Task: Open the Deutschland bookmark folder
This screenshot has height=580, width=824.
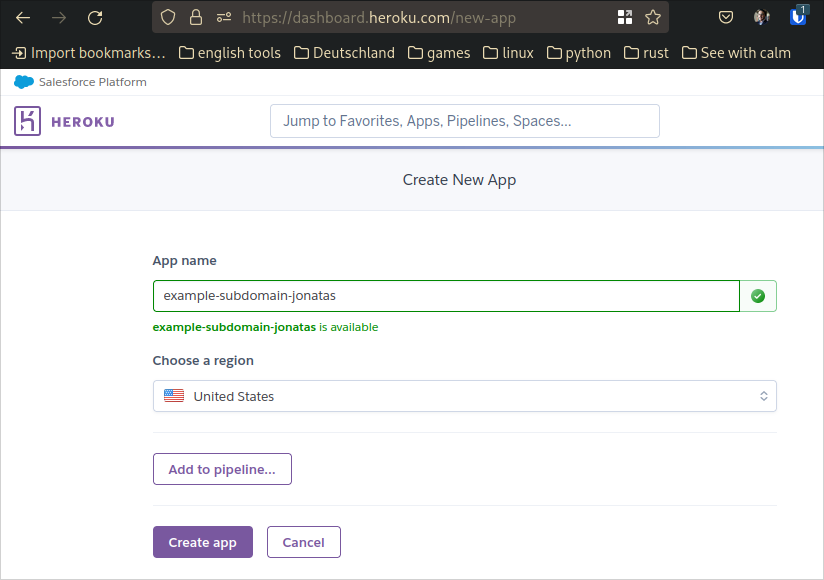Action: [x=344, y=53]
